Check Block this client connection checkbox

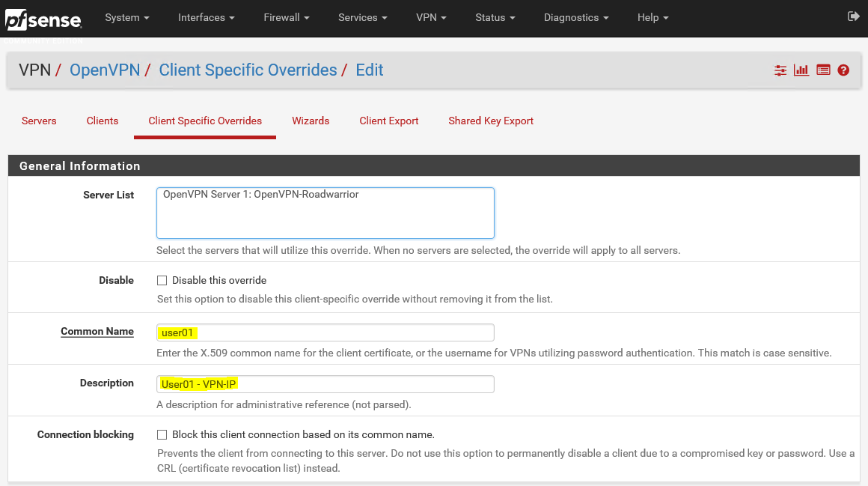(x=162, y=435)
